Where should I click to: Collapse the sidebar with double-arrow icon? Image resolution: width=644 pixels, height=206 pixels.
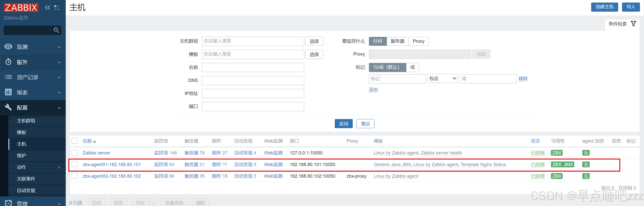tap(48, 8)
